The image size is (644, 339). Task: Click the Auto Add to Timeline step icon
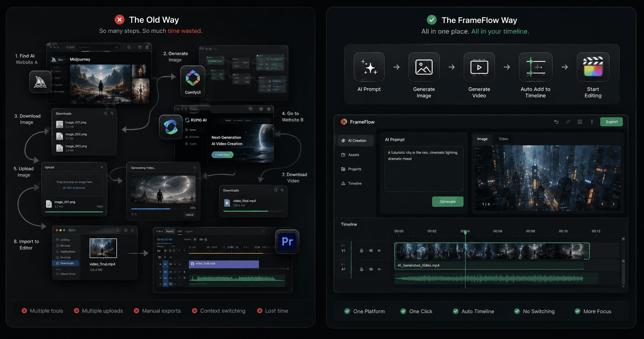tap(536, 67)
